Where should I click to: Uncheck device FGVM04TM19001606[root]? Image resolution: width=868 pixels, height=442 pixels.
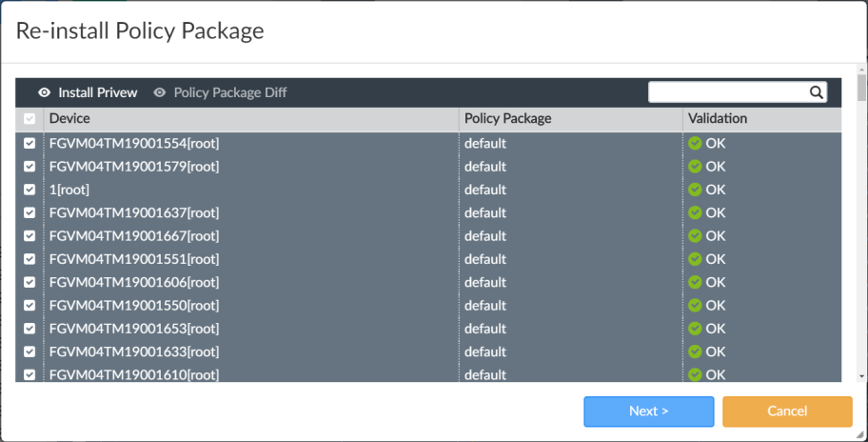pyautogui.click(x=30, y=283)
